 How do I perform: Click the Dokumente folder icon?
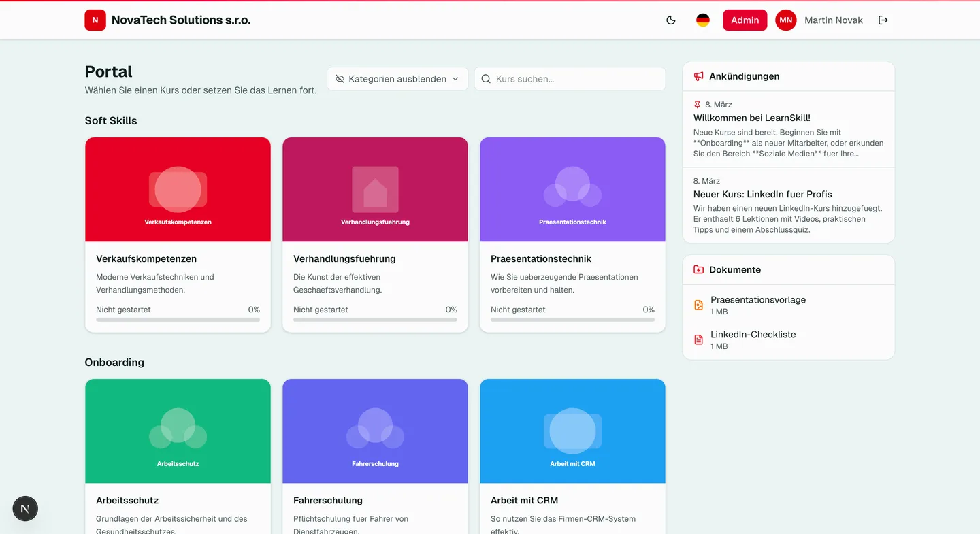pos(698,269)
